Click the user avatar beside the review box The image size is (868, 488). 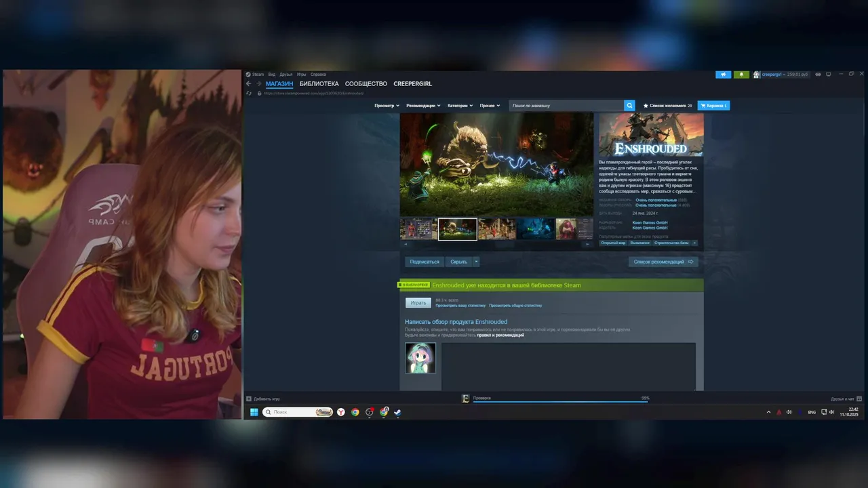pos(420,358)
